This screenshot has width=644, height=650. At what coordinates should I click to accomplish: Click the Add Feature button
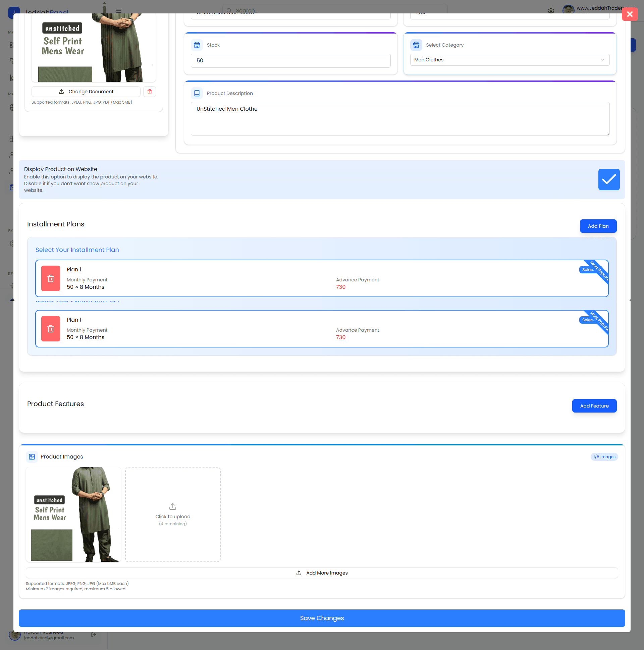(x=594, y=406)
